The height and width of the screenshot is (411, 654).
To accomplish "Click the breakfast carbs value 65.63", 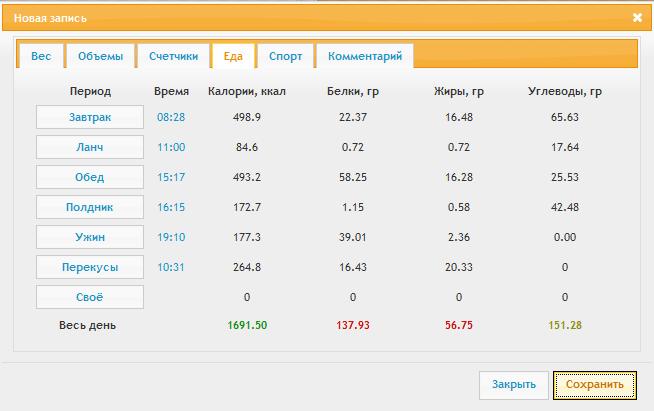I will click(565, 117).
